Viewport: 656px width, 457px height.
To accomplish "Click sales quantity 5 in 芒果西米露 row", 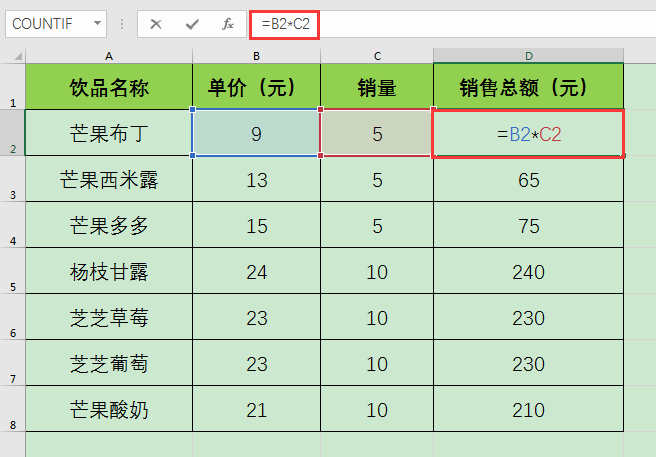I will click(x=377, y=179).
